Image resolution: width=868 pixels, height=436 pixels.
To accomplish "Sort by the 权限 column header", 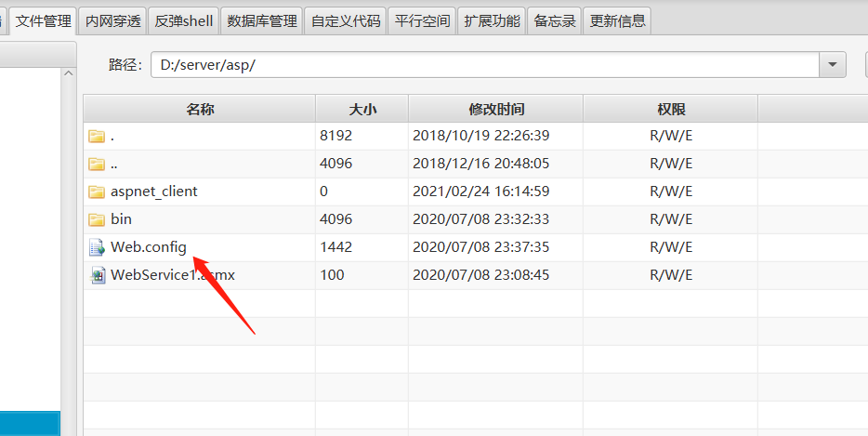I will [x=671, y=109].
